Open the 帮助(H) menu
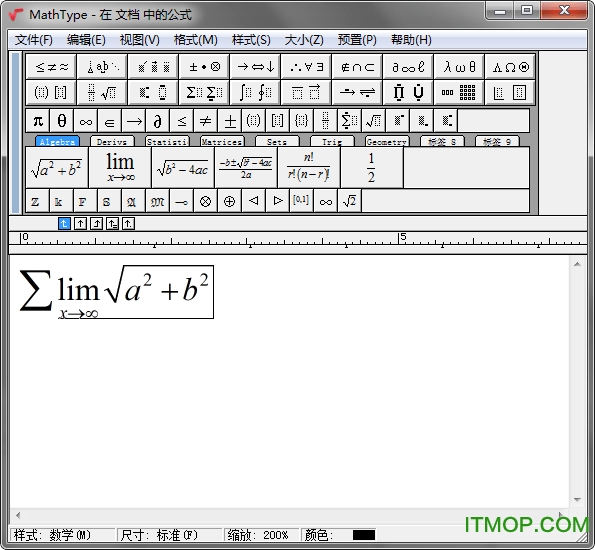 click(x=411, y=40)
